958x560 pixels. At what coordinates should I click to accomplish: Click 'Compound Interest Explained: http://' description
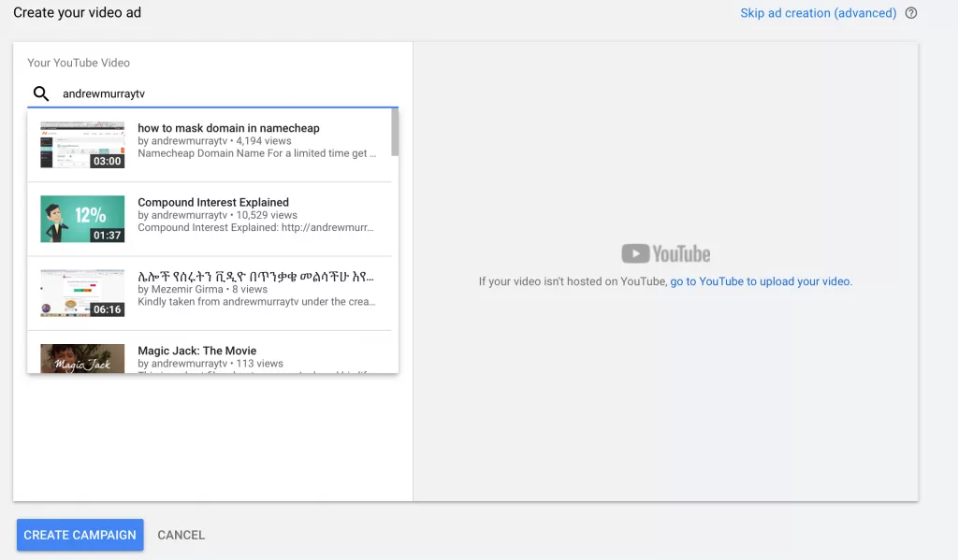tap(255, 228)
